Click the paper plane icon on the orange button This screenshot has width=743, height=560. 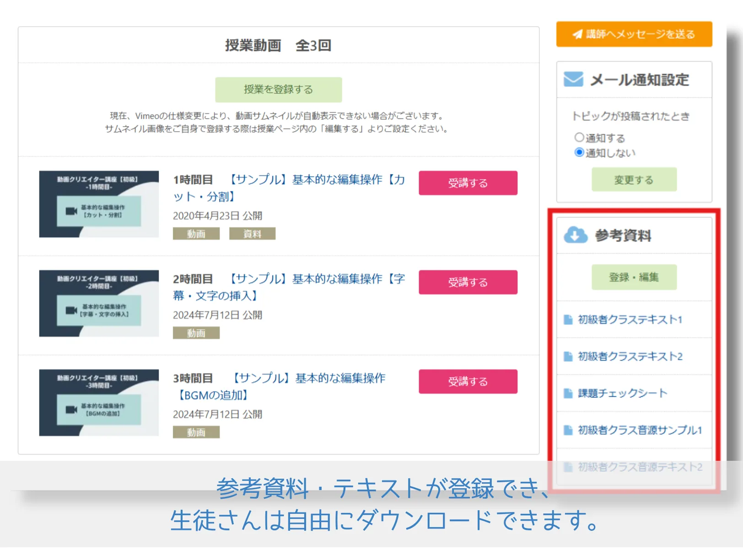coord(577,34)
